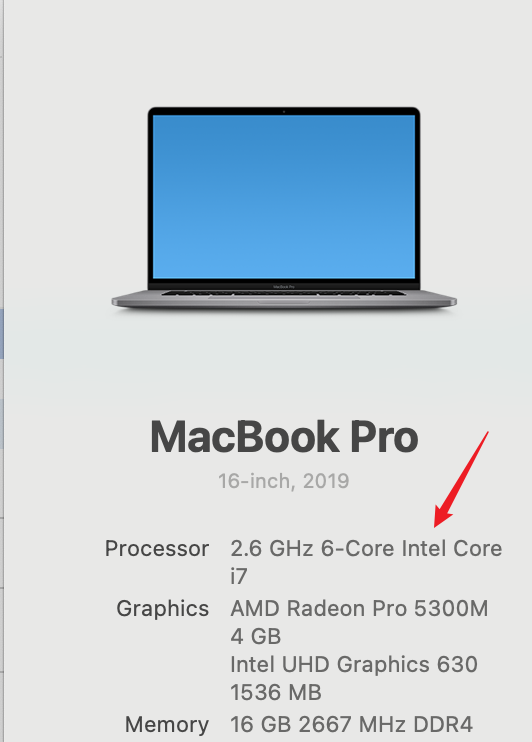Click the red arrow annotation
The height and width of the screenshot is (742, 532).
click(461, 479)
